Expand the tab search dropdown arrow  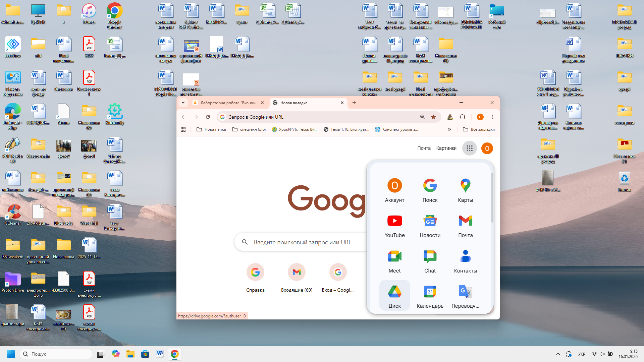[183, 103]
